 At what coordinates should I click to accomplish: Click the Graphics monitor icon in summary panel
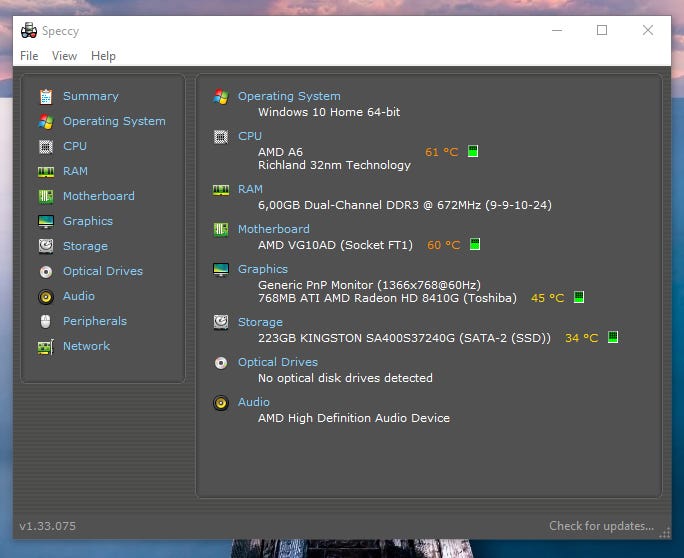pos(221,270)
